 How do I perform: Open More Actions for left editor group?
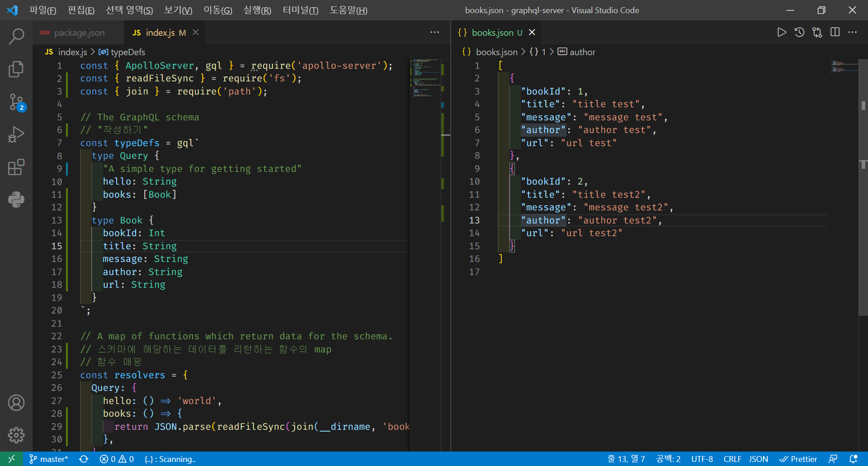point(434,32)
